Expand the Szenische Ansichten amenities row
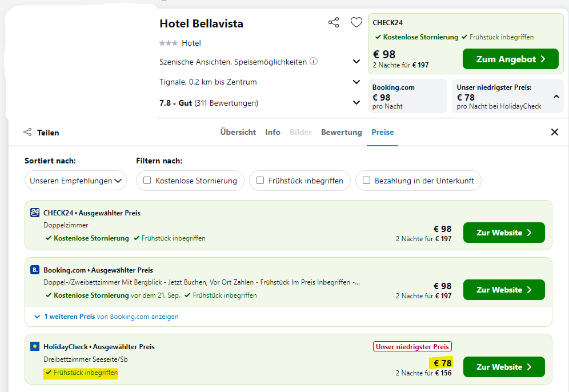 [356, 61]
